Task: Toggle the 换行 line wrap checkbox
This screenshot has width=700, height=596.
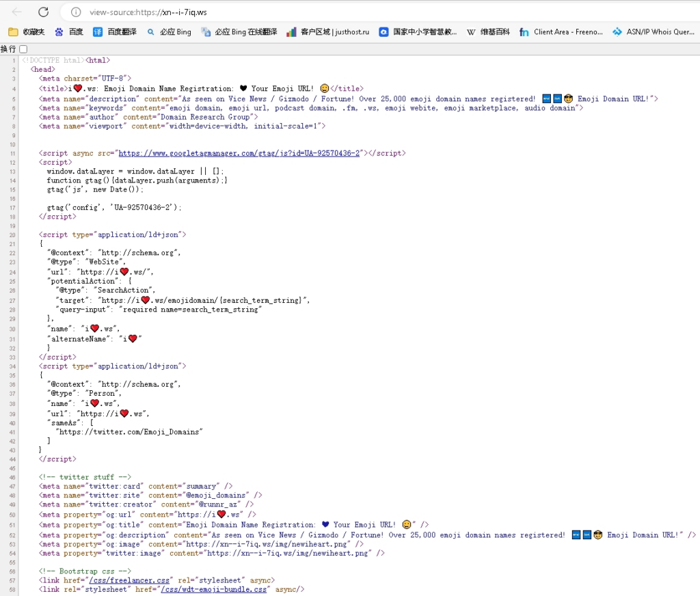Action: [x=23, y=49]
